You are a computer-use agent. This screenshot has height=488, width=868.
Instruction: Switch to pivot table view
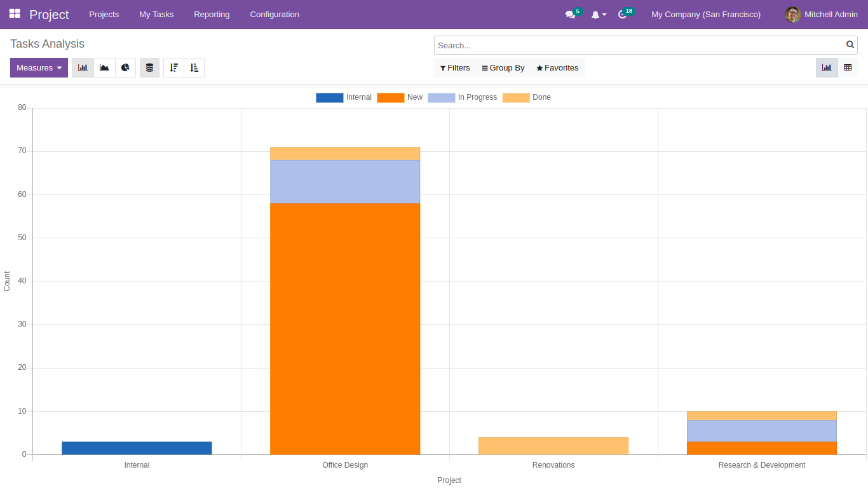point(848,68)
